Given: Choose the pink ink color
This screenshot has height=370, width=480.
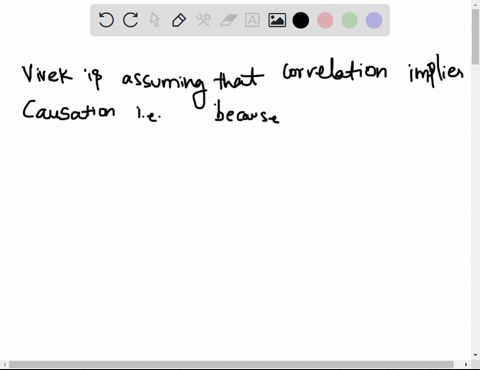Looking at the screenshot, I should point(325,20).
